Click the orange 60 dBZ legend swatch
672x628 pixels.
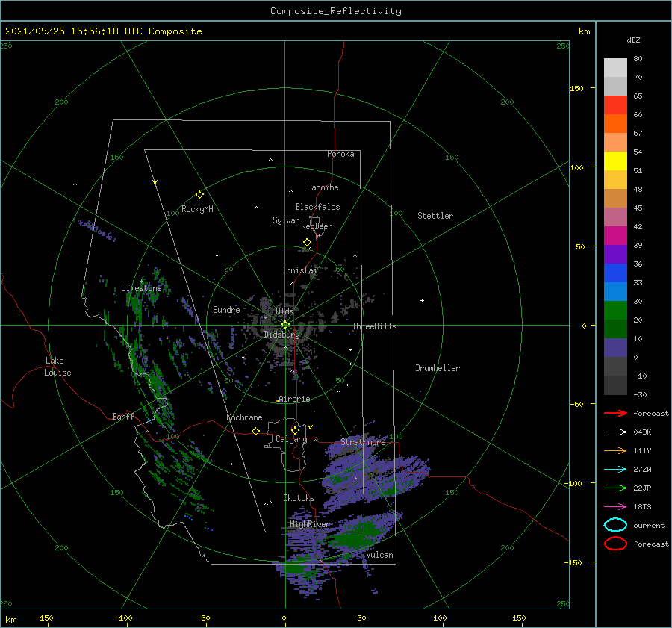pyautogui.click(x=615, y=123)
